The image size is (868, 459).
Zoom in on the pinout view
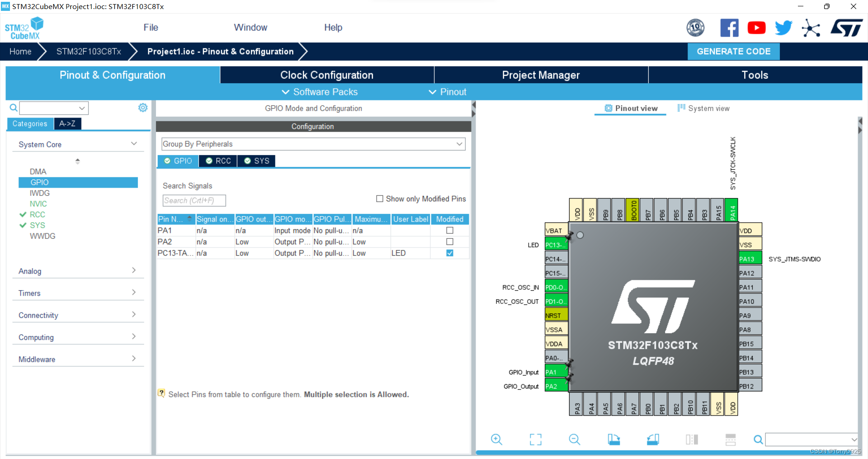(x=496, y=439)
